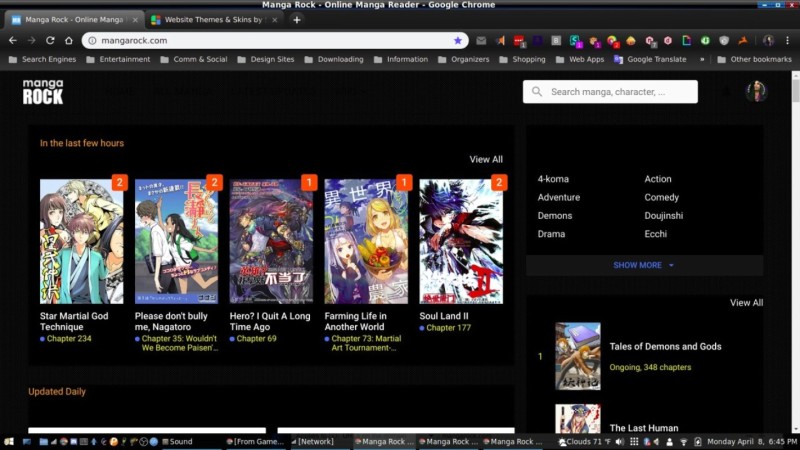Viewport: 800px width, 450px height.
Task: Open the Other bookmarks folder
Action: click(x=755, y=59)
